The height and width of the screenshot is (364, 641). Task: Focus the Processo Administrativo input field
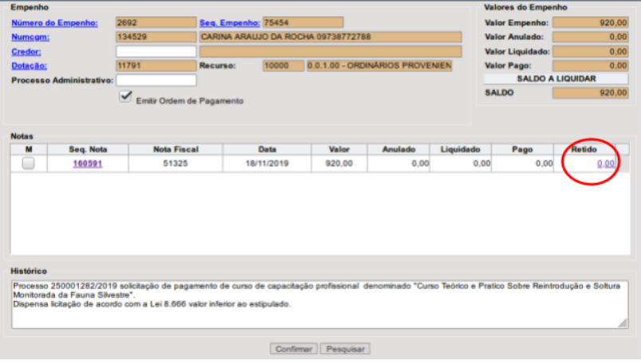[155, 80]
